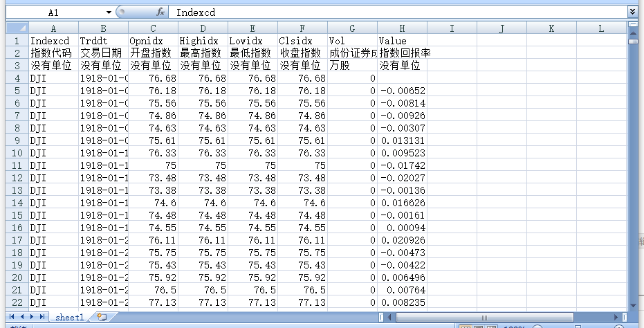Go to previous sheet tab arrow
644x328 pixels.
(22, 317)
